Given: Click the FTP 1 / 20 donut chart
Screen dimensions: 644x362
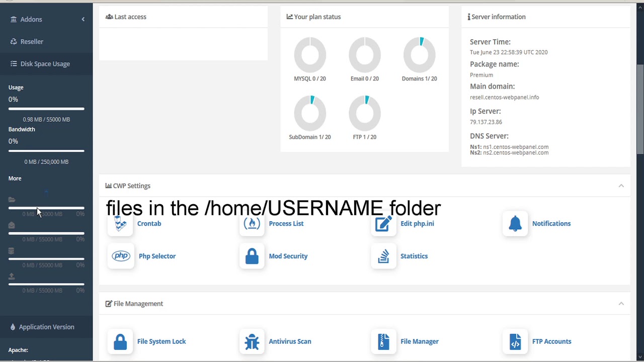Looking at the screenshot, I should (365, 113).
